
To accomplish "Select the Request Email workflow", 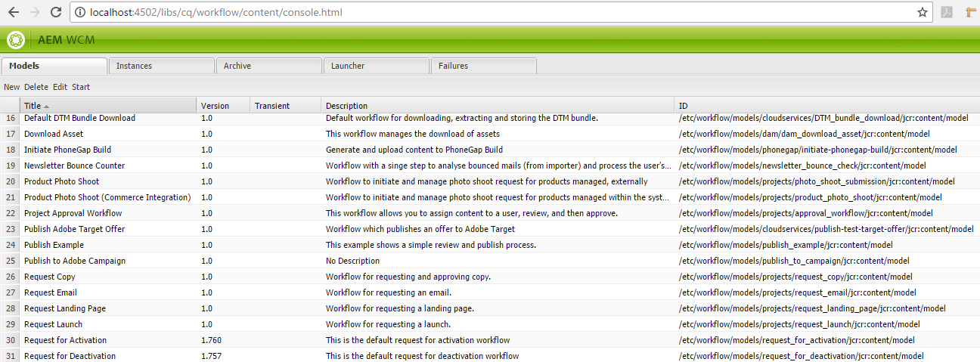I will pos(490,292).
